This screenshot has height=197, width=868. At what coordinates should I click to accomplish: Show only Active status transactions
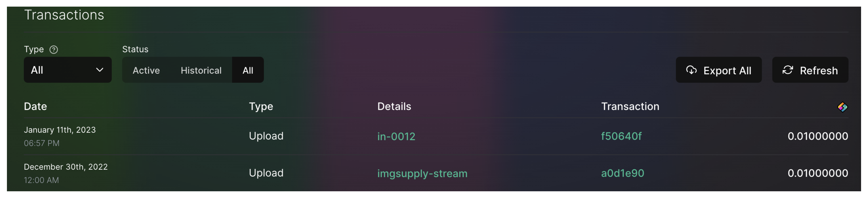(x=146, y=70)
